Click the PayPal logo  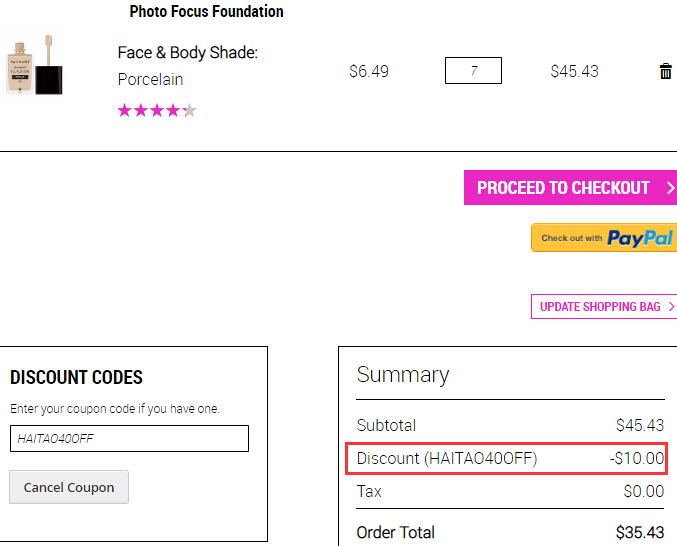coord(640,238)
